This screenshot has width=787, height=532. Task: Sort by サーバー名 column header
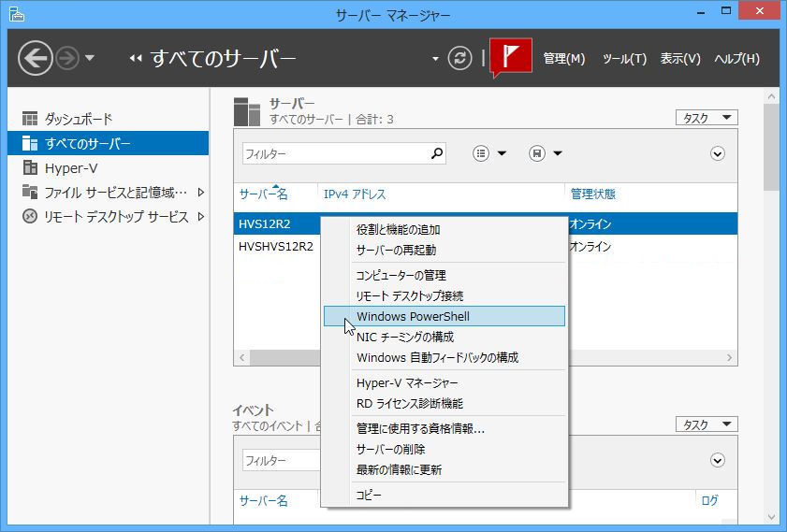tap(264, 194)
